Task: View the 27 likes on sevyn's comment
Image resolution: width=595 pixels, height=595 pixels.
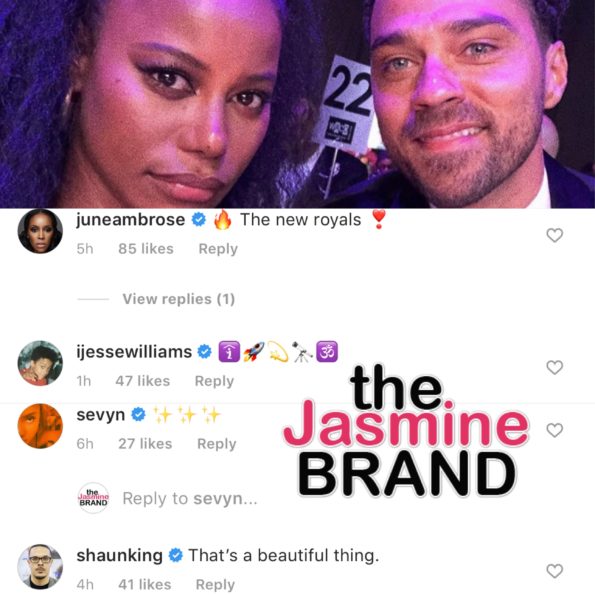Action: (x=145, y=444)
